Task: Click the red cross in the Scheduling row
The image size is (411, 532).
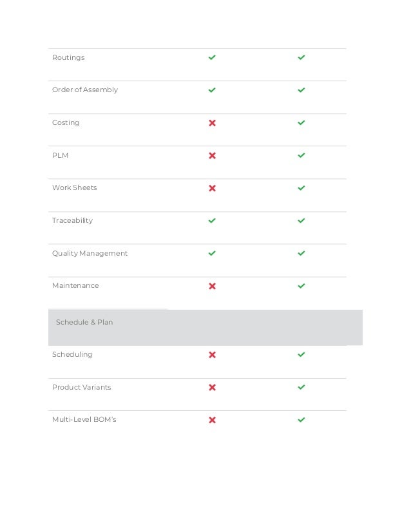Action: pos(212,355)
